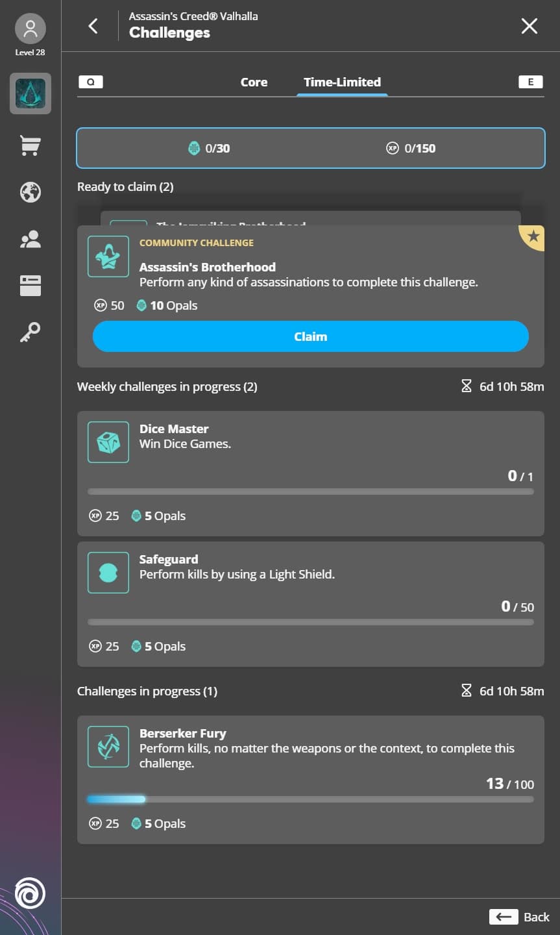560x935 pixels.
Task: Click the Safeguard shield icon
Action: tap(108, 573)
